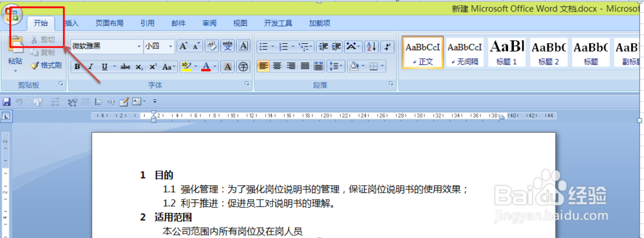This screenshot has height=238, width=644.
Task: Insert a bulleted list
Action: [264, 46]
